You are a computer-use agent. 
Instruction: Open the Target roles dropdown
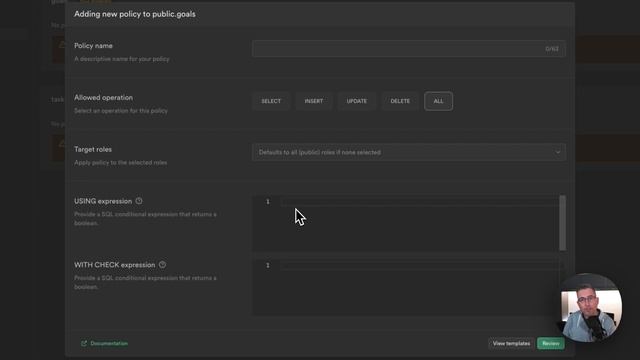pos(409,152)
